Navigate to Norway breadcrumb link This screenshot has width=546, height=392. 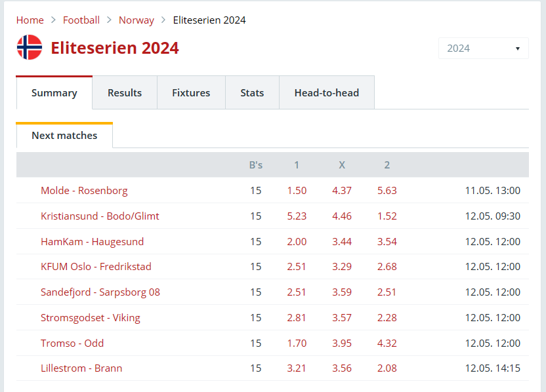coord(136,20)
